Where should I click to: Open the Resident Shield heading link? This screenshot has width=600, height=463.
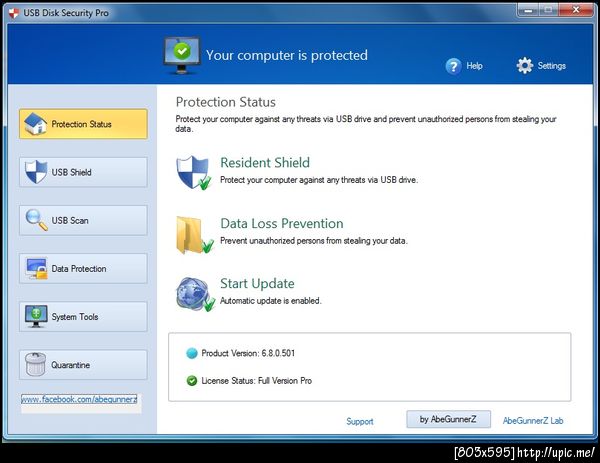265,163
